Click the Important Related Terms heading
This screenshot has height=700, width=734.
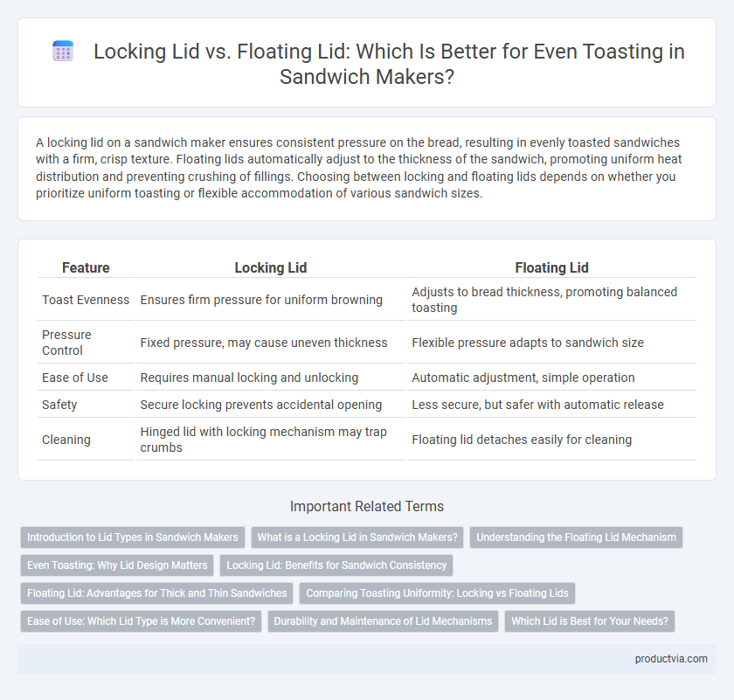click(367, 506)
